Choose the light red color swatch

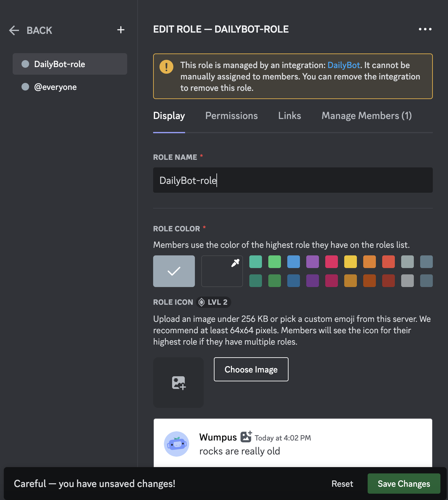(389, 262)
